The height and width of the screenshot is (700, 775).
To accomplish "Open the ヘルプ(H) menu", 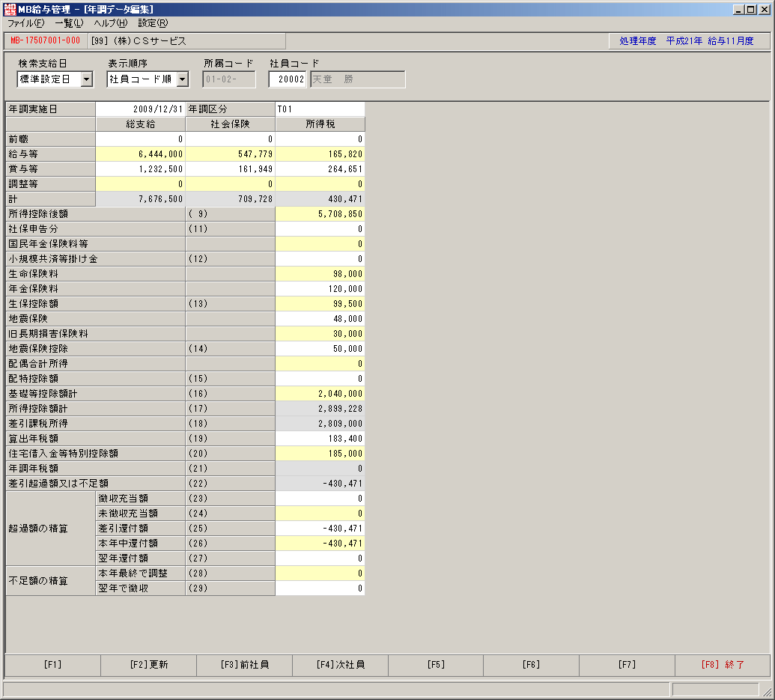I will coord(111,23).
